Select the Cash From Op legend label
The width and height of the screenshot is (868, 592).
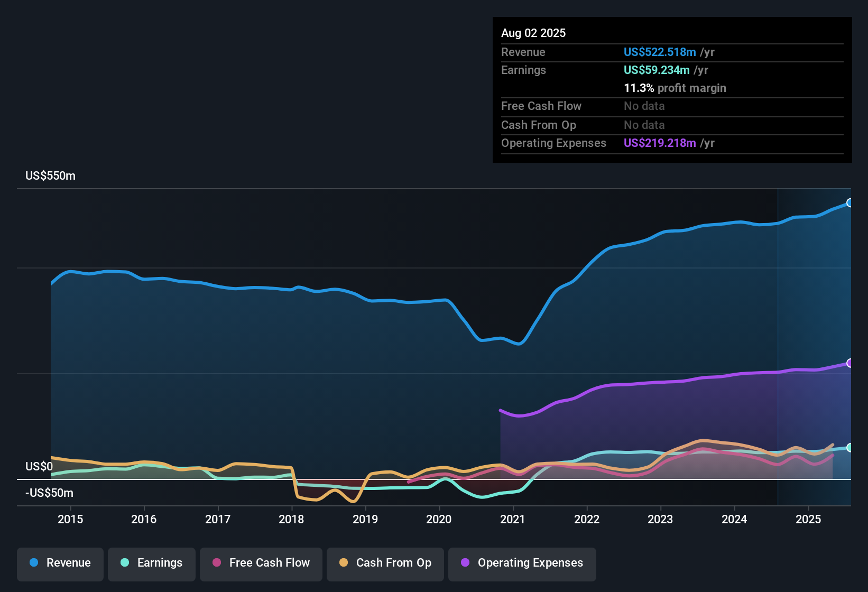point(393,563)
